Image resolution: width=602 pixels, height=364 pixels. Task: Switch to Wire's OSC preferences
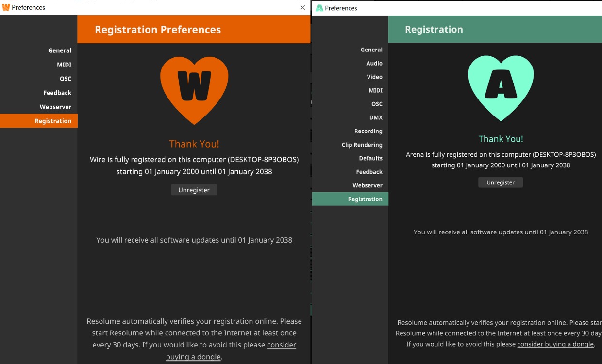pos(66,79)
